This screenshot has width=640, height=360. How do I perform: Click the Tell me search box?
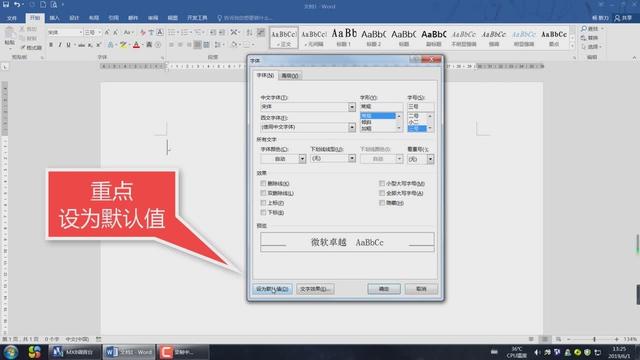coord(246,18)
